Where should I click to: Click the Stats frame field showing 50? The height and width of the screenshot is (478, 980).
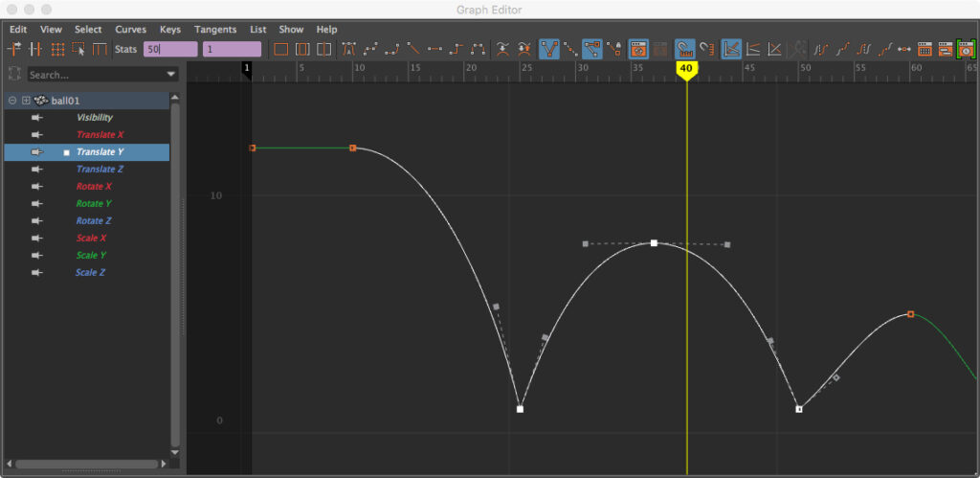169,49
